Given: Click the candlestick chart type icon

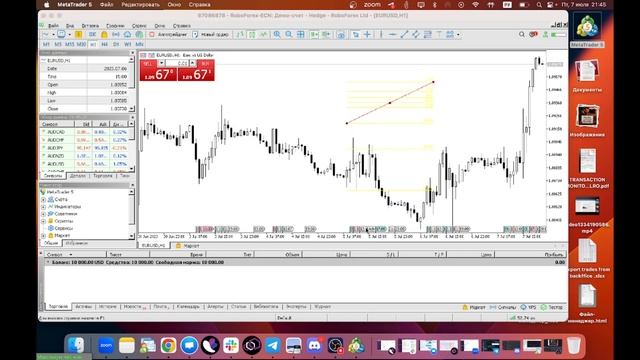Looking at the screenshot, I should click(x=252, y=35).
